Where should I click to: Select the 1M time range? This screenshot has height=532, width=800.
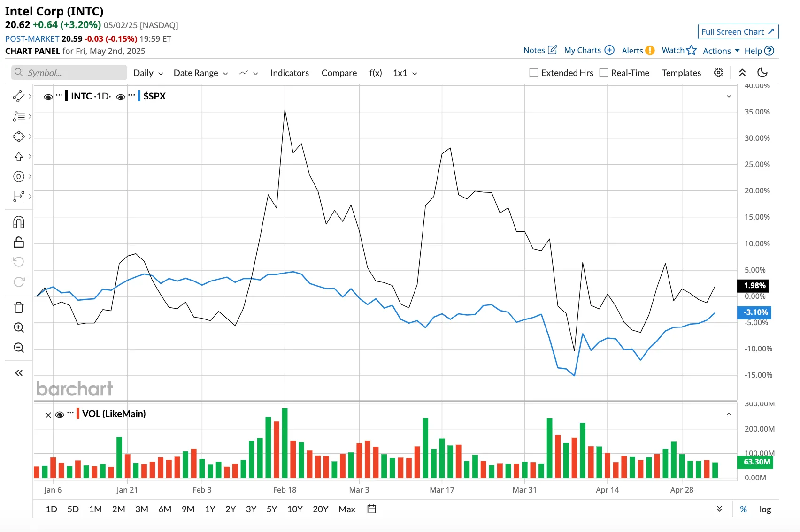pyautogui.click(x=95, y=509)
